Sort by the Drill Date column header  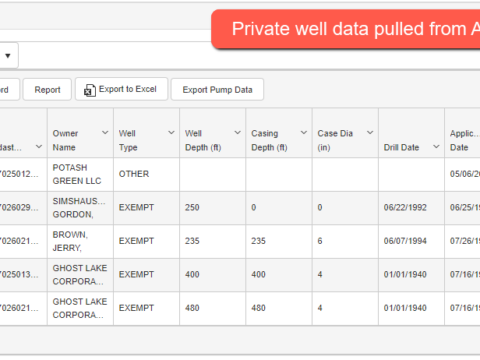pyautogui.click(x=401, y=147)
